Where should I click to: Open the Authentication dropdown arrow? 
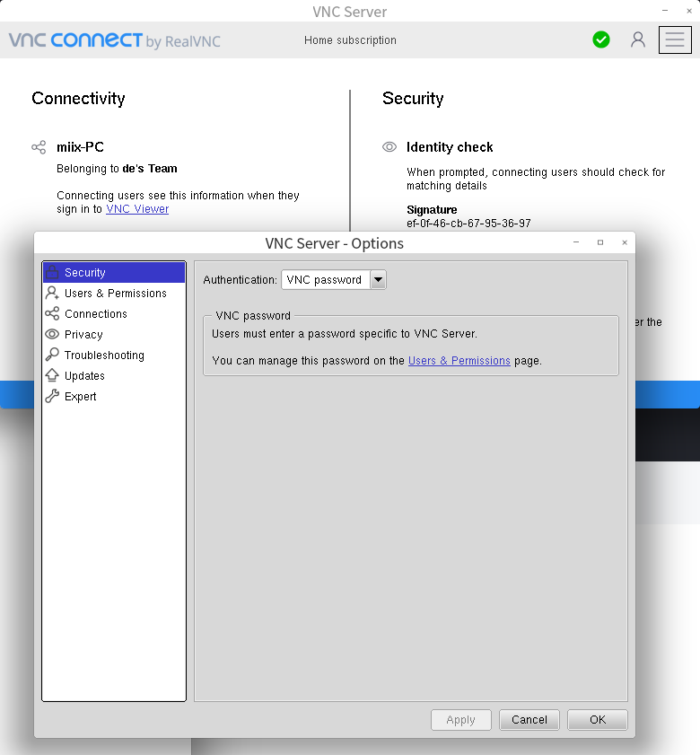coord(379,280)
